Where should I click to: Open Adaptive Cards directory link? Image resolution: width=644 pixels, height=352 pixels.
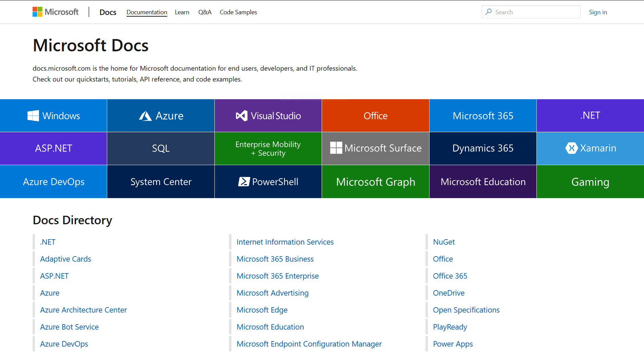point(65,259)
